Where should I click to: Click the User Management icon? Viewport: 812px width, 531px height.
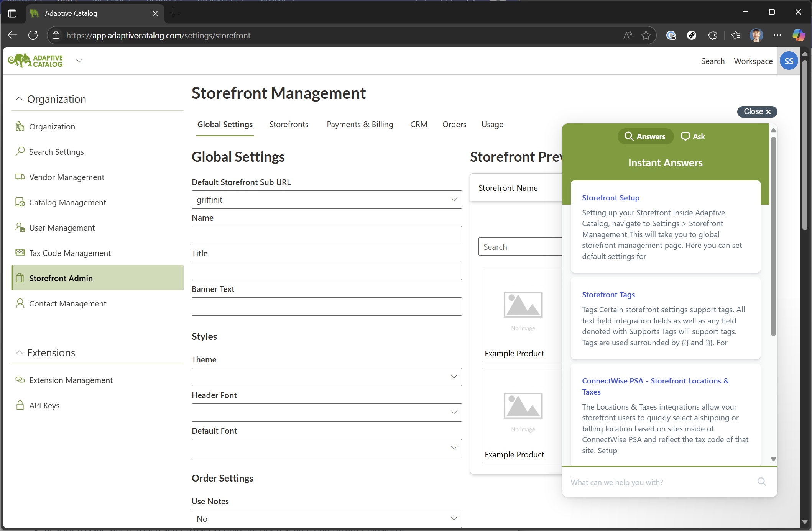[20, 228]
